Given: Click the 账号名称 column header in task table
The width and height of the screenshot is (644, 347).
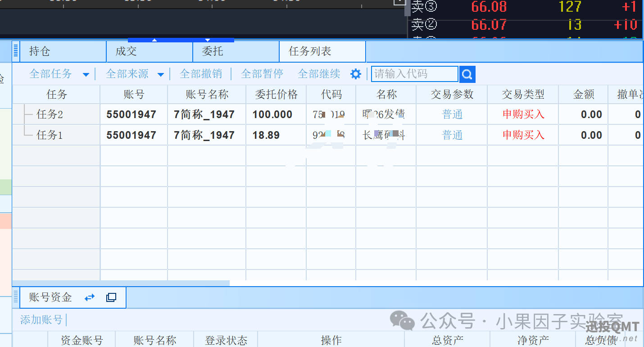Looking at the screenshot, I should (x=207, y=95).
